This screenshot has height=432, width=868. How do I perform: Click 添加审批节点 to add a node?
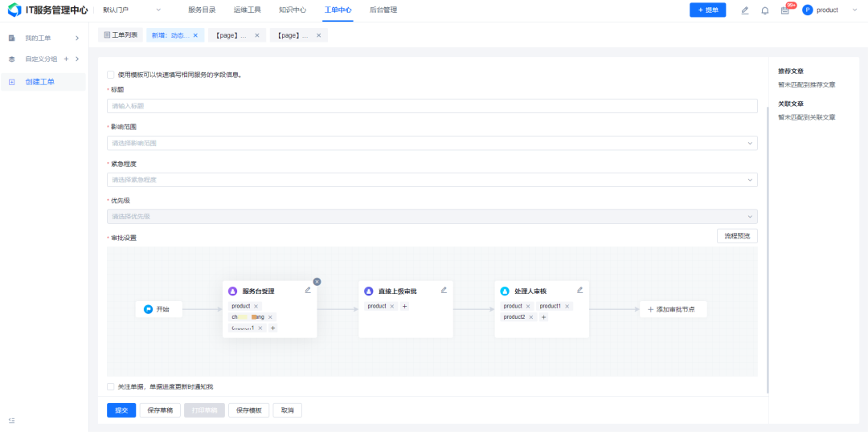(674, 309)
